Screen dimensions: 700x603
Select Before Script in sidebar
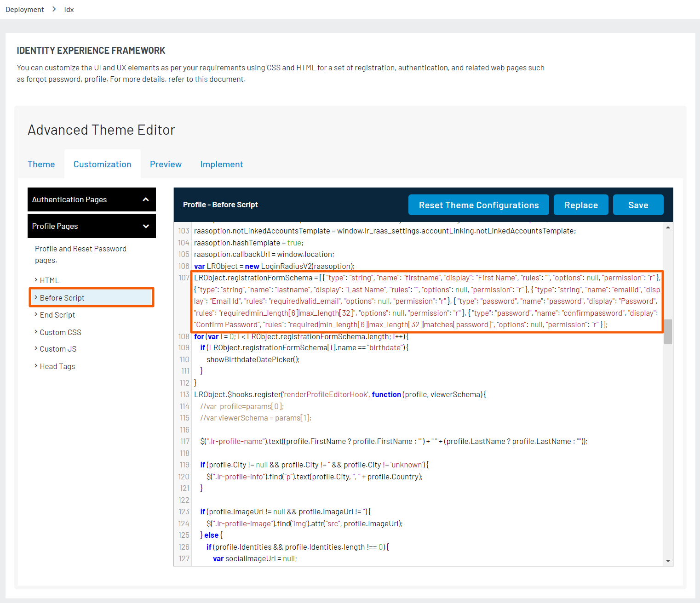pyautogui.click(x=62, y=297)
